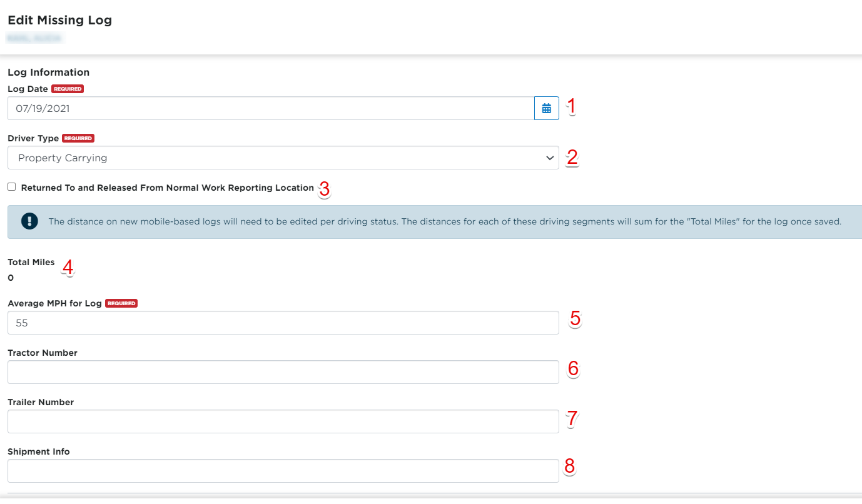The width and height of the screenshot is (862, 504).
Task: Click the Edit Missing Log heading
Action: [60, 20]
